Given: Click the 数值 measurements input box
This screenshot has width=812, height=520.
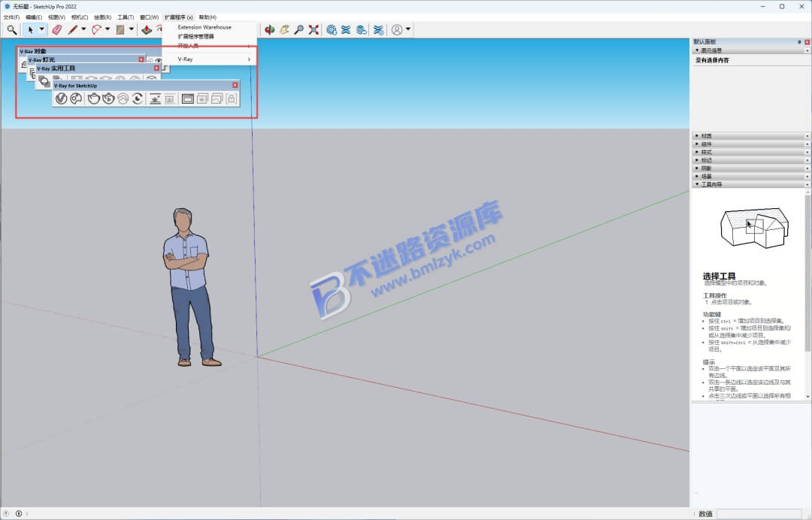Looking at the screenshot, I should (x=759, y=514).
